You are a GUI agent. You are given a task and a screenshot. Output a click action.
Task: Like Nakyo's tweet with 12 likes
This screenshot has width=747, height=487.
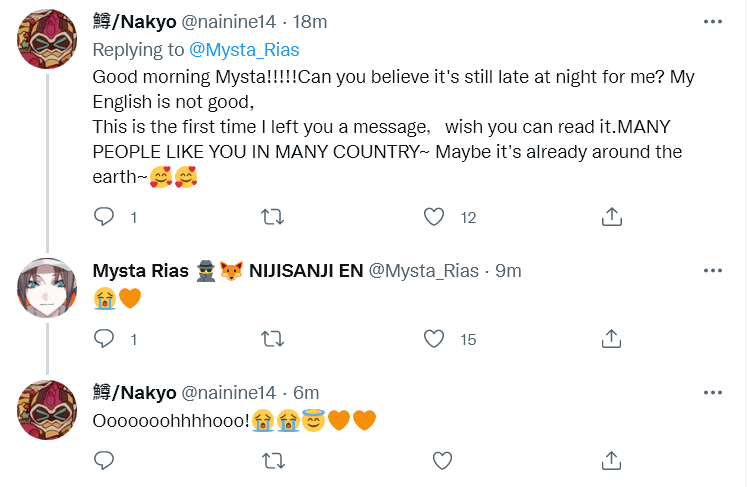pyautogui.click(x=434, y=217)
